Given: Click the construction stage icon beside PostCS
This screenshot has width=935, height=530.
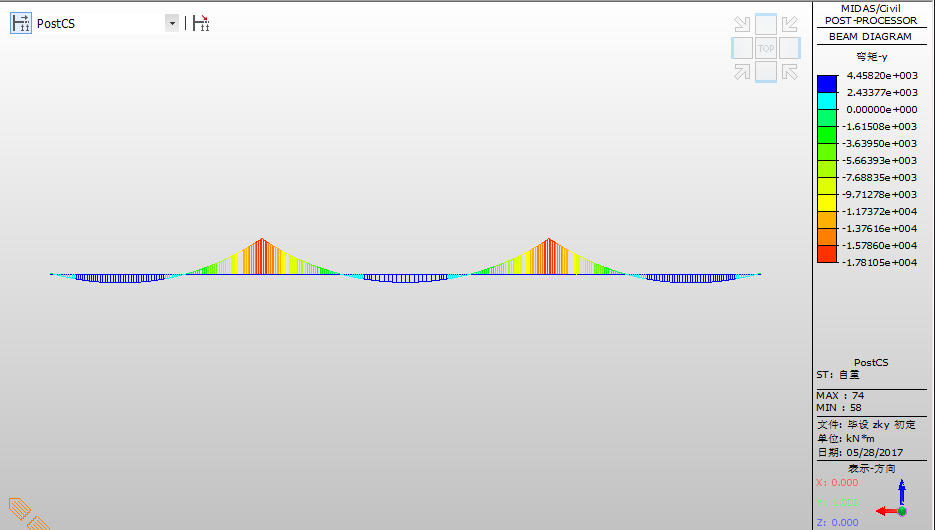Looking at the screenshot, I should point(21,23).
